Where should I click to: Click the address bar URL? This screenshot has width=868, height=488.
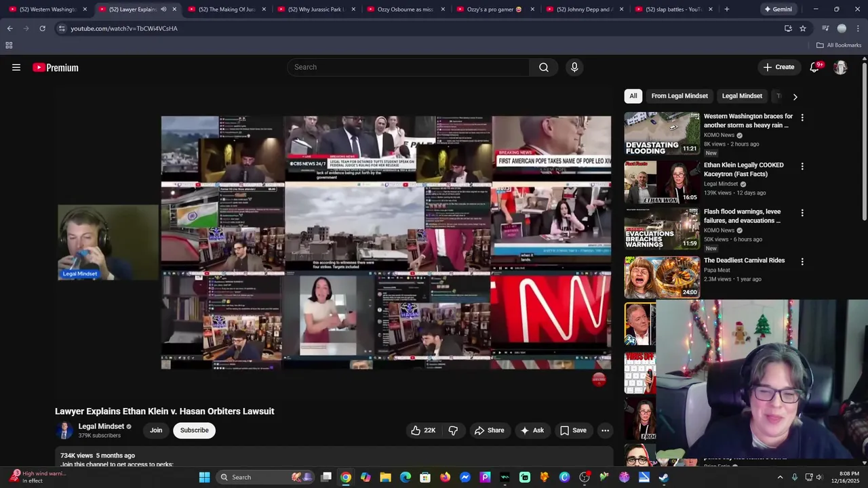[124, 28]
